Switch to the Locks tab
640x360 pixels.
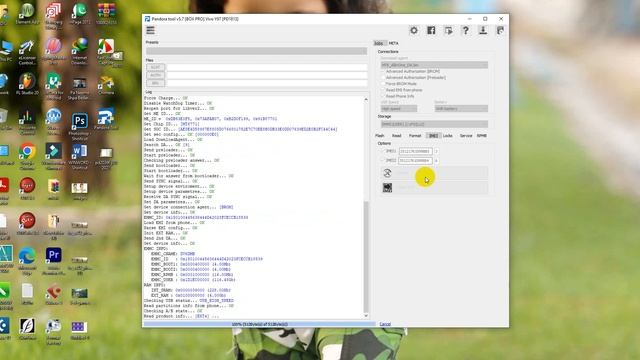point(448,136)
